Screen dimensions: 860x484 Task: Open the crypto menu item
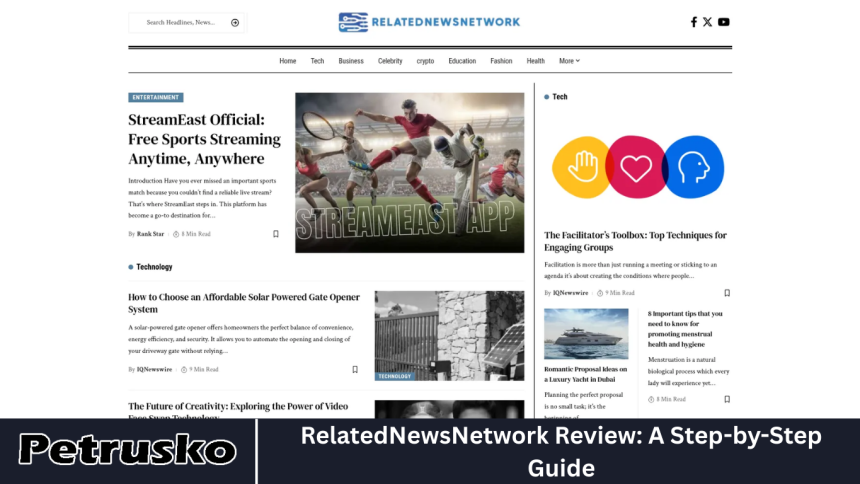tap(425, 61)
